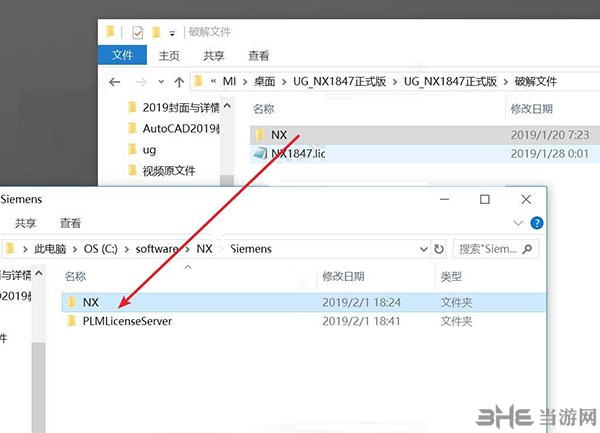Click the New folder icon in back window toolbar
The height and width of the screenshot is (433, 600).
(x=156, y=32)
